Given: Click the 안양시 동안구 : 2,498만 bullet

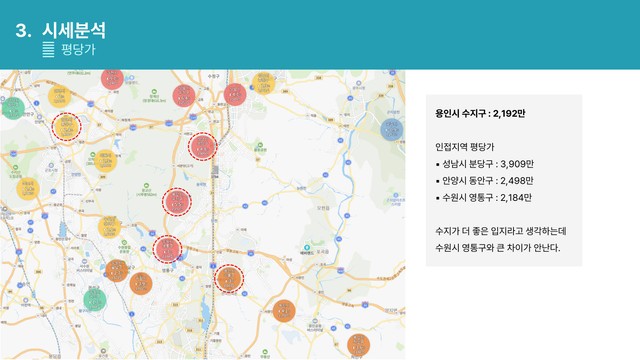Looking at the screenshot, I should (484, 181).
